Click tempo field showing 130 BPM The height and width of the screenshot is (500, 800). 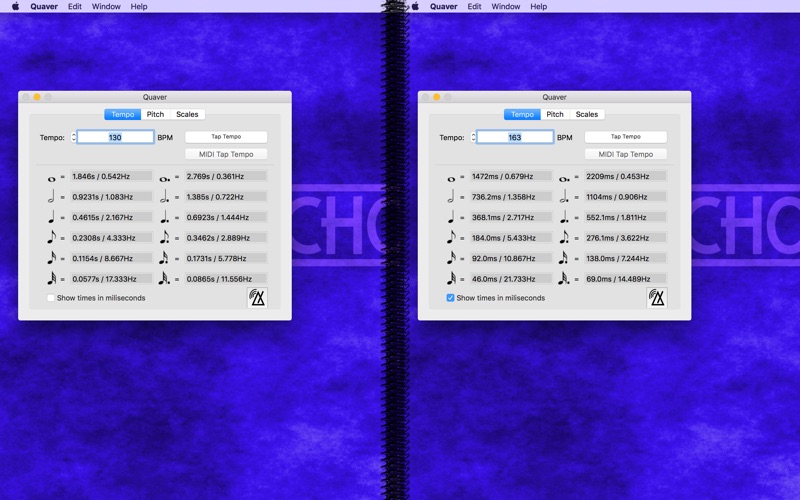point(115,137)
